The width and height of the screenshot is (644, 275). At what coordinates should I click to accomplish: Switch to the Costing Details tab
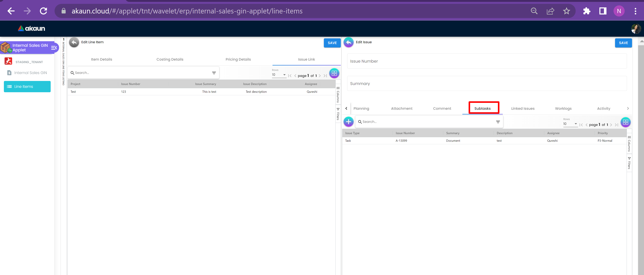(170, 60)
